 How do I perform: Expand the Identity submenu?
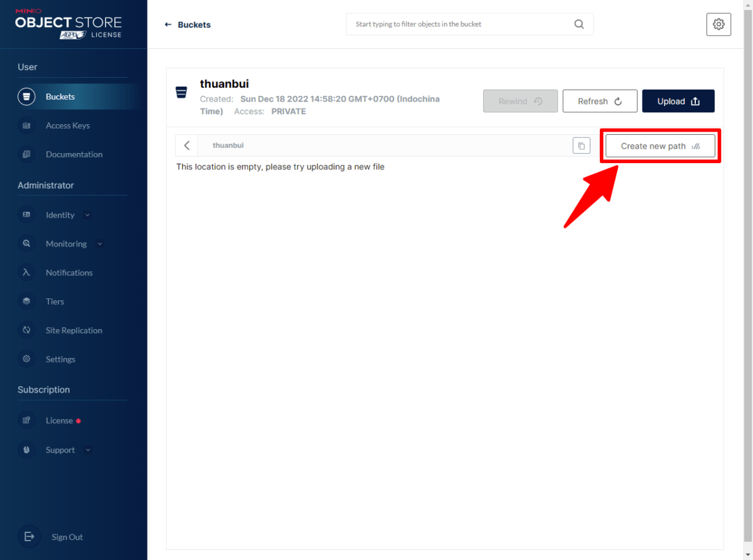point(87,215)
